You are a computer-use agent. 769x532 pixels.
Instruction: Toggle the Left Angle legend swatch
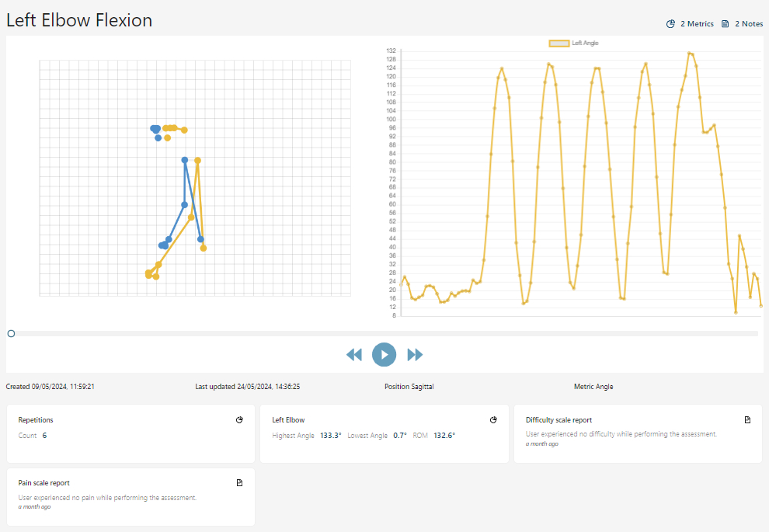point(559,43)
